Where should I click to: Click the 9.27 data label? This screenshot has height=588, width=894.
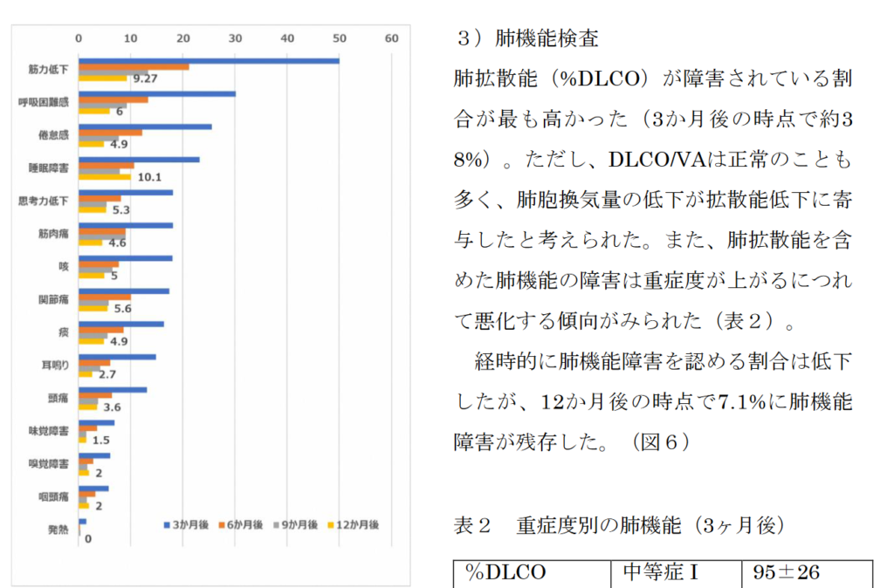[144, 79]
